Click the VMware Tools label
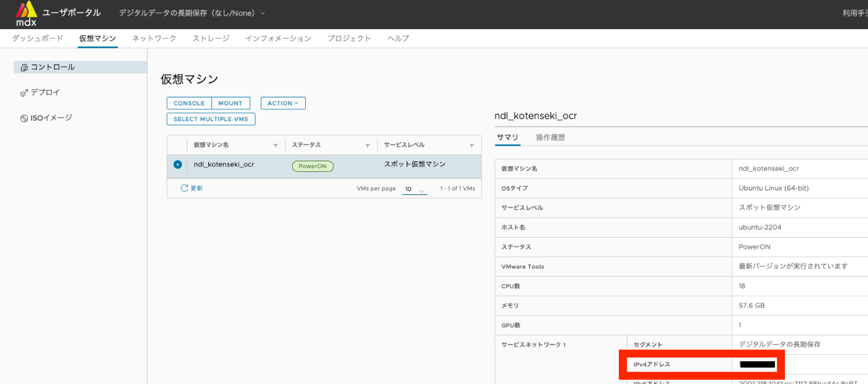 (x=523, y=267)
